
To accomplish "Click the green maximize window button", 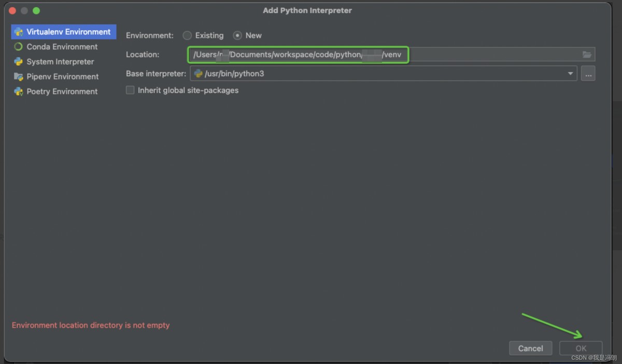I will [x=36, y=10].
